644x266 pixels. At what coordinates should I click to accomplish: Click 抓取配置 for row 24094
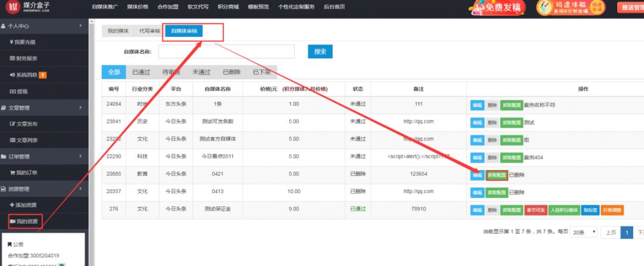coord(512,105)
